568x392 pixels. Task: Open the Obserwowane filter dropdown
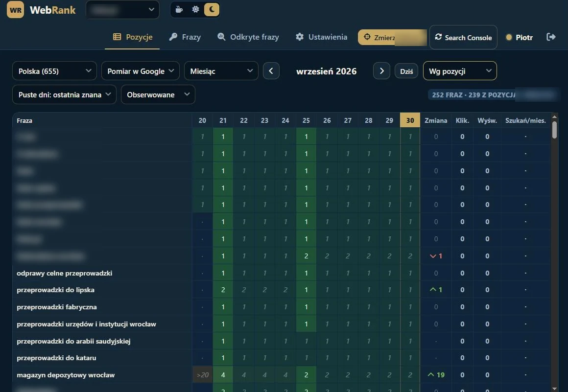[x=158, y=94]
